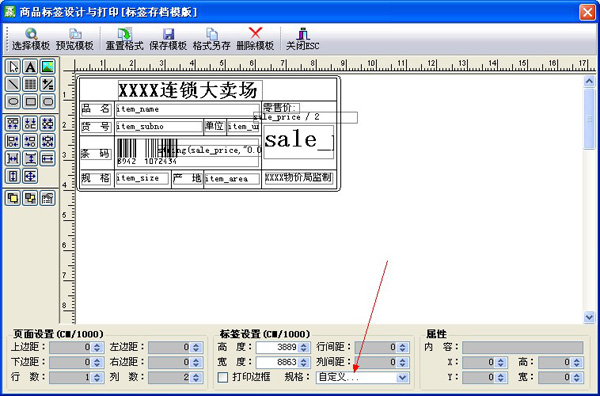Screen dimensions: 600x396
Task: Select the computed expression (+/=) tool
Action: (x=47, y=84)
